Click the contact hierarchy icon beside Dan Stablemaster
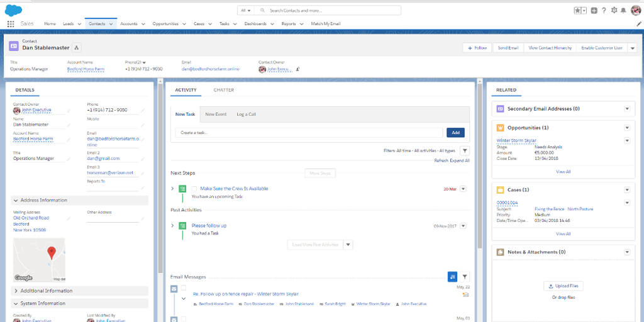 coord(77,48)
